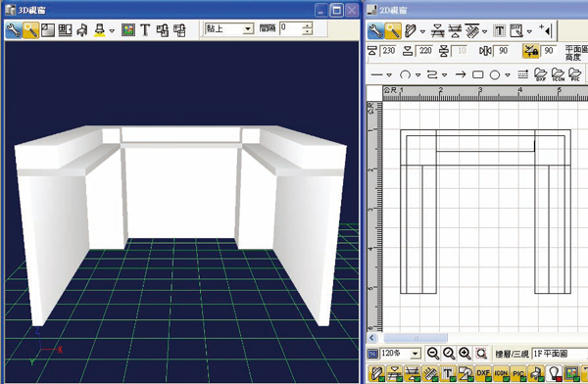Decrease the 間隔 spinner value
The width and height of the screenshot is (588, 384).
pos(307,32)
